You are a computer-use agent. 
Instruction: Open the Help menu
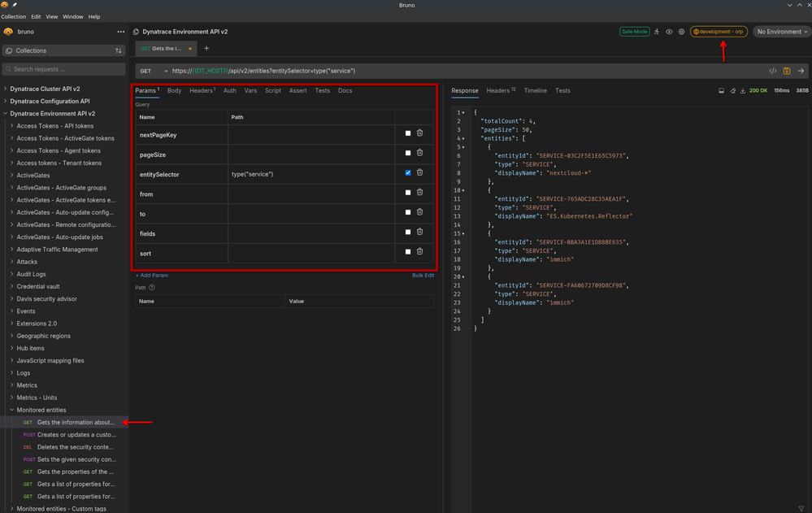coord(94,16)
